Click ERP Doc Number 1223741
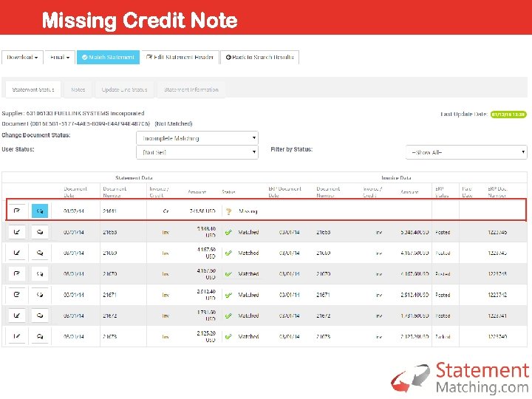Screen dimensions: 532x399 (497, 316)
